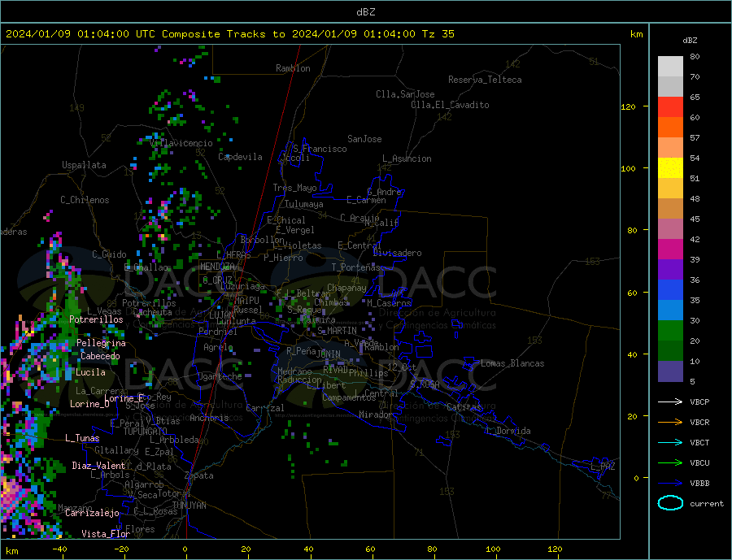Click the 'C_Chilenos' map label
The height and width of the screenshot is (560, 732).
tap(85, 200)
